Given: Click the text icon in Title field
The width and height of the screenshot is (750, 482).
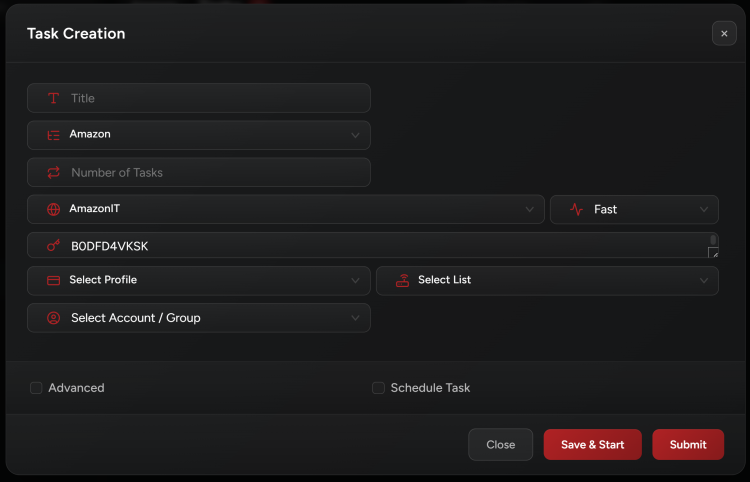Looking at the screenshot, I should [54, 98].
